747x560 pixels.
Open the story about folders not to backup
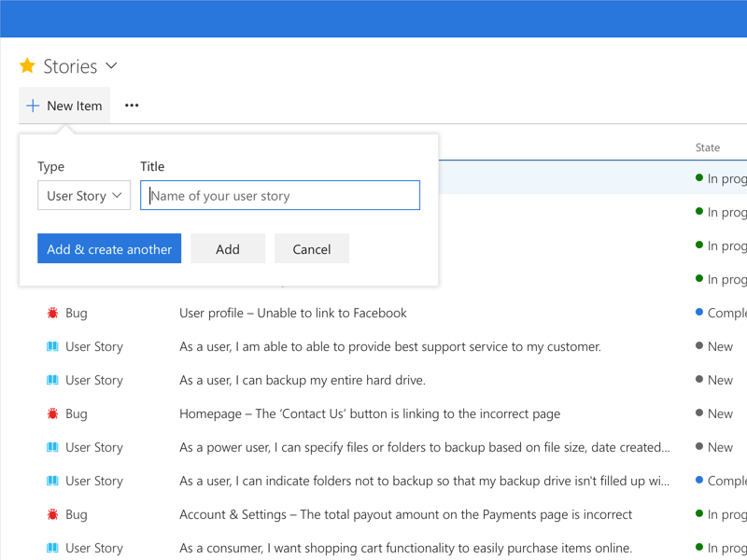tap(424, 481)
